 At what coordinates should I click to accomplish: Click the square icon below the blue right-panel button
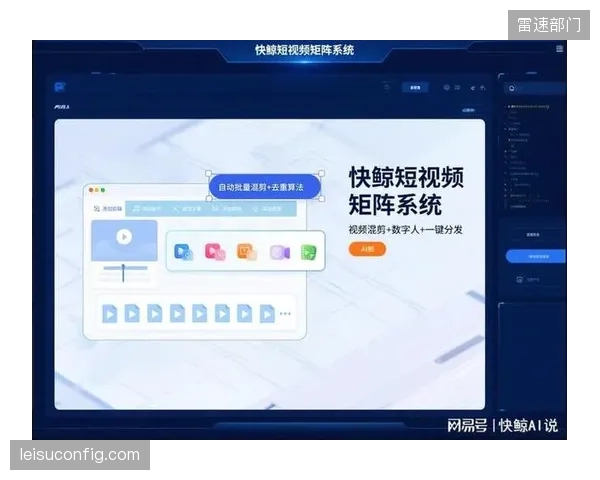pyautogui.click(x=519, y=280)
